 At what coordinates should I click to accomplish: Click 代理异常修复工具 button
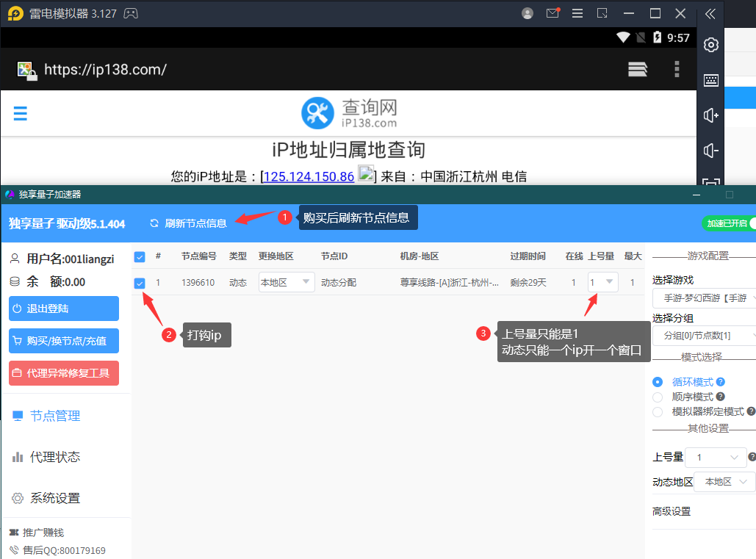[x=64, y=373]
